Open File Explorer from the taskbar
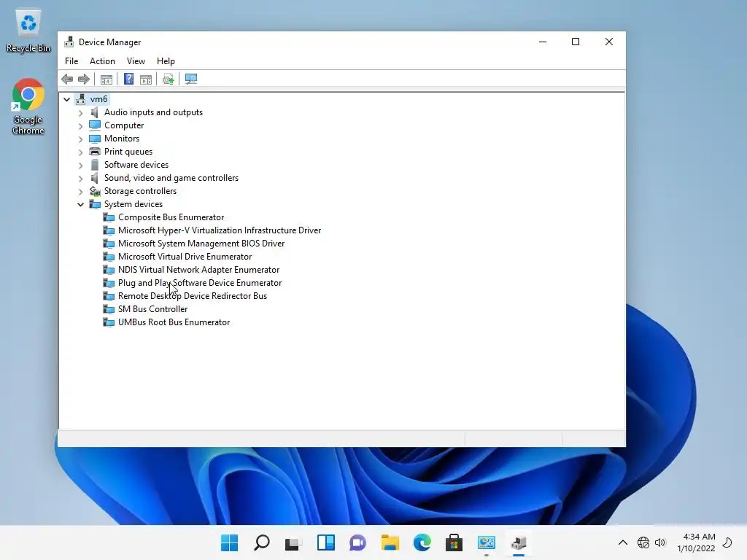This screenshot has height=560, width=747. [x=390, y=542]
